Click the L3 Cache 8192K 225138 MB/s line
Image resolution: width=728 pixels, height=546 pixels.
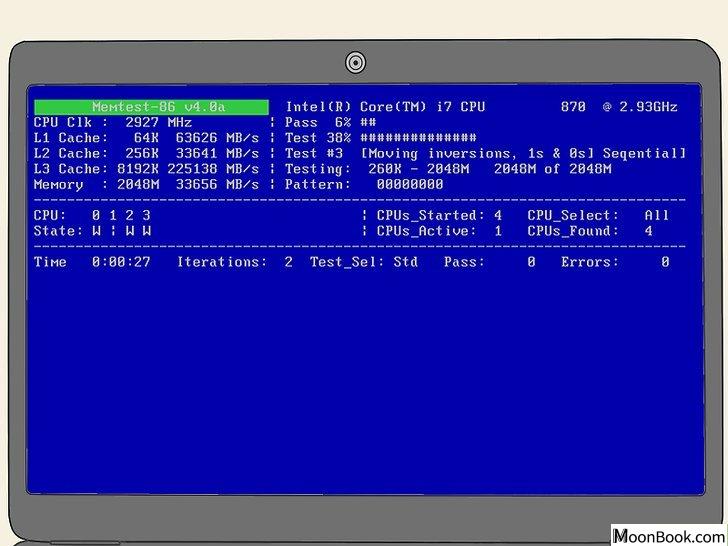coord(146,169)
